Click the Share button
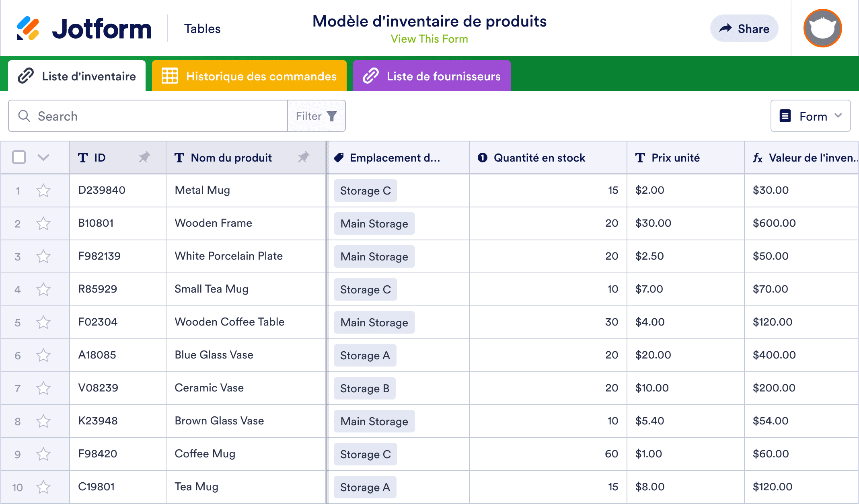The image size is (859, 504). [x=744, y=29]
